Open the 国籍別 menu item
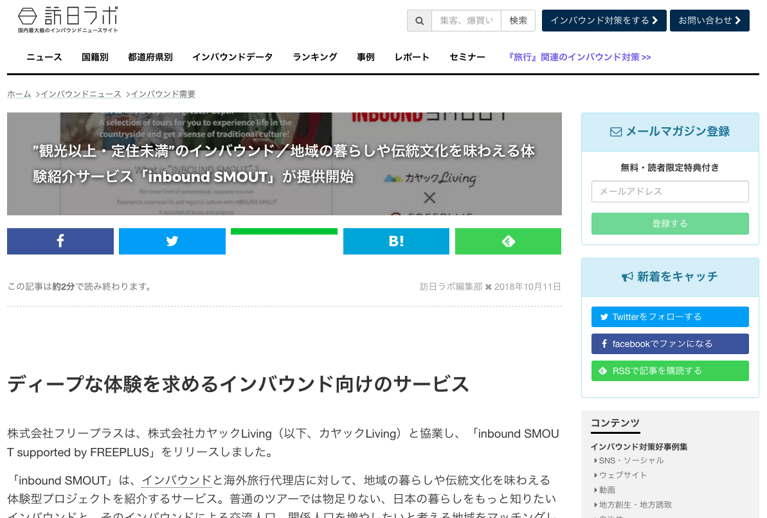This screenshot has height=518, width=767. [x=95, y=57]
